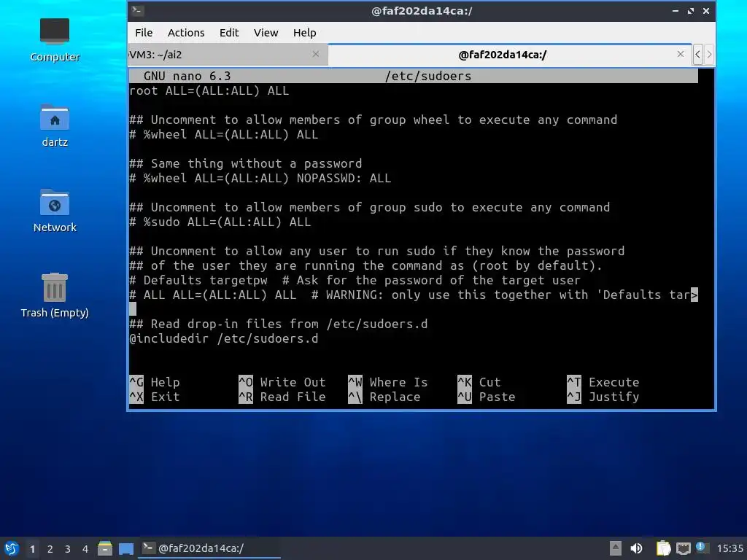Click the comment about group sudo
Viewport: 747px width, 560px height.
370,207
